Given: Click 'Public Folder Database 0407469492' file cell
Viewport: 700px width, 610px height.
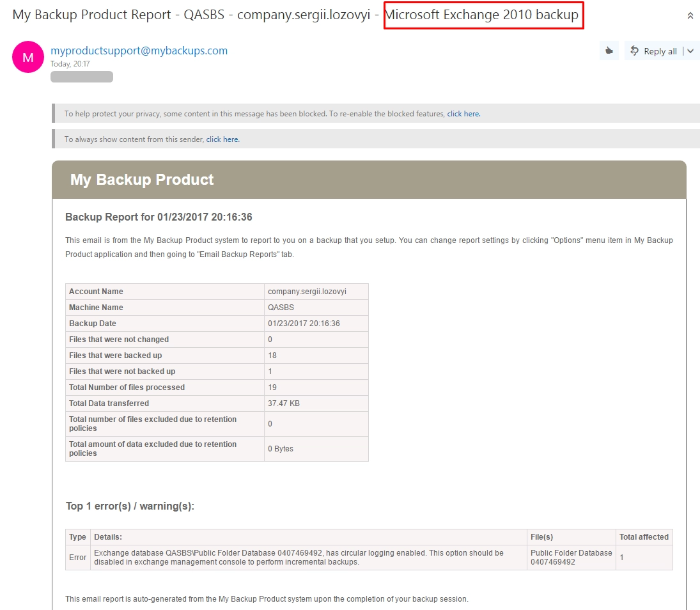Looking at the screenshot, I should tap(571, 558).
